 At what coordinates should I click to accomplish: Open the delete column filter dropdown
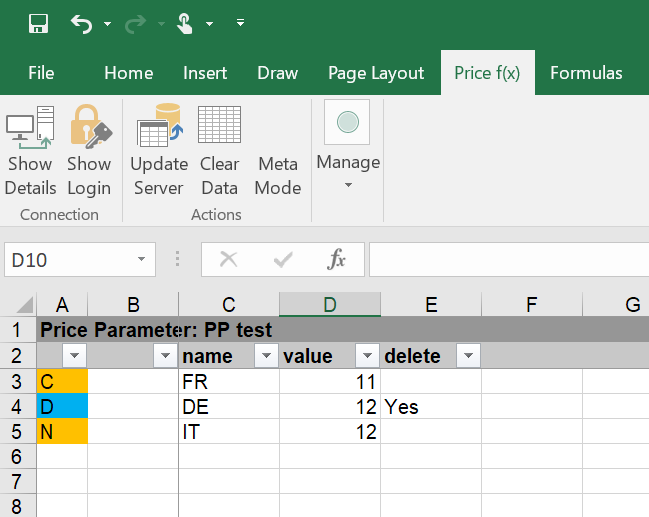click(x=468, y=355)
